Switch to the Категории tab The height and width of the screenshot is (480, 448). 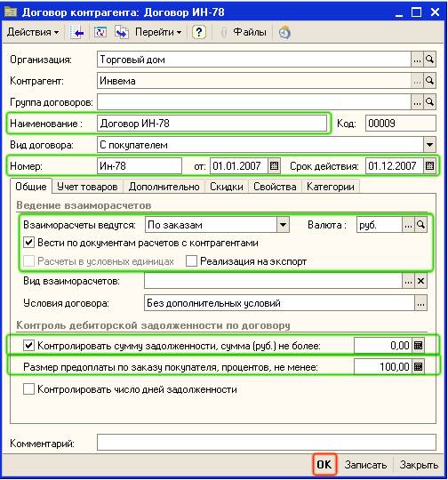tap(331, 187)
